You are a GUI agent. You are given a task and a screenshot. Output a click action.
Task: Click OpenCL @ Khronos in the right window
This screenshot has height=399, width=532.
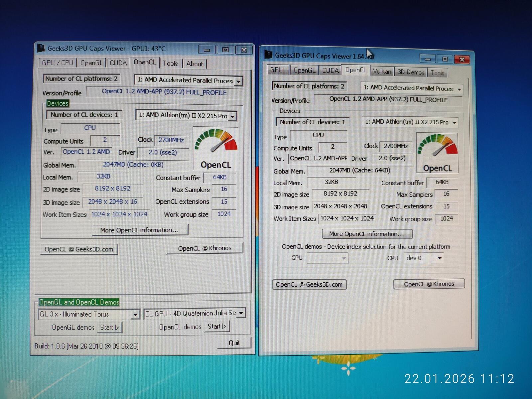point(429,284)
